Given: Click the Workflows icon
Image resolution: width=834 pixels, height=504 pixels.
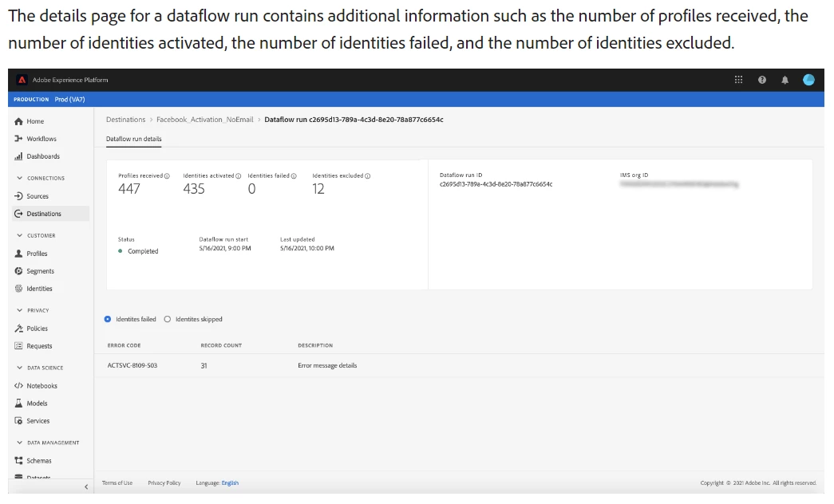Looking at the screenshot, I should click(18, 139).
